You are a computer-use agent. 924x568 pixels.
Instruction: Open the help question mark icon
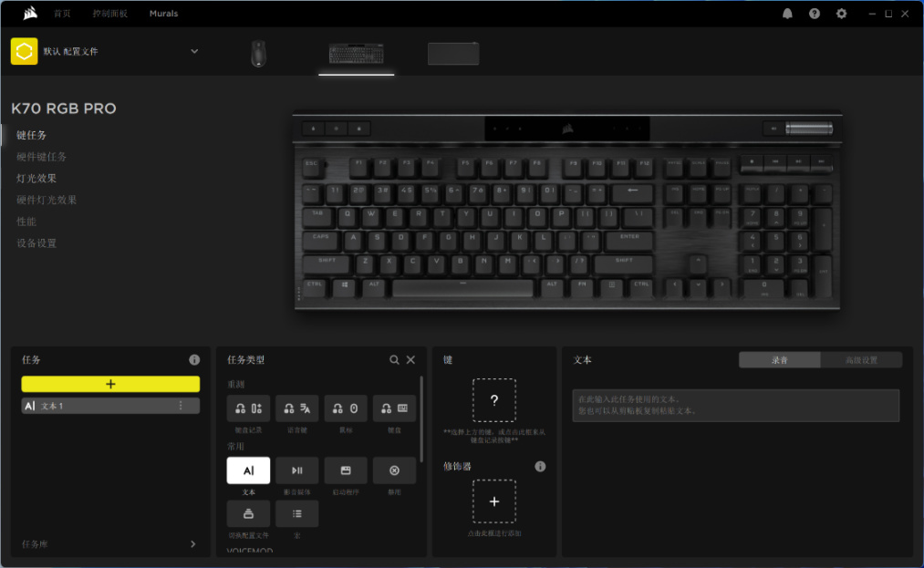coord(815,14)
